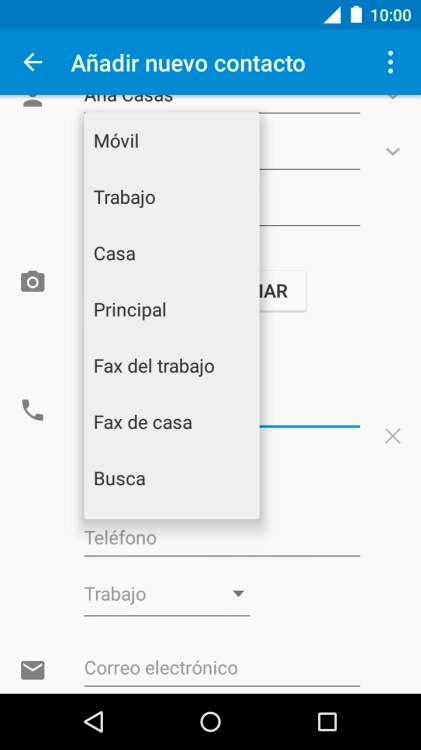The height and width of the screenshot is (750, 421).
Task: Tap the back arrow in header
Action: (33, 63)
